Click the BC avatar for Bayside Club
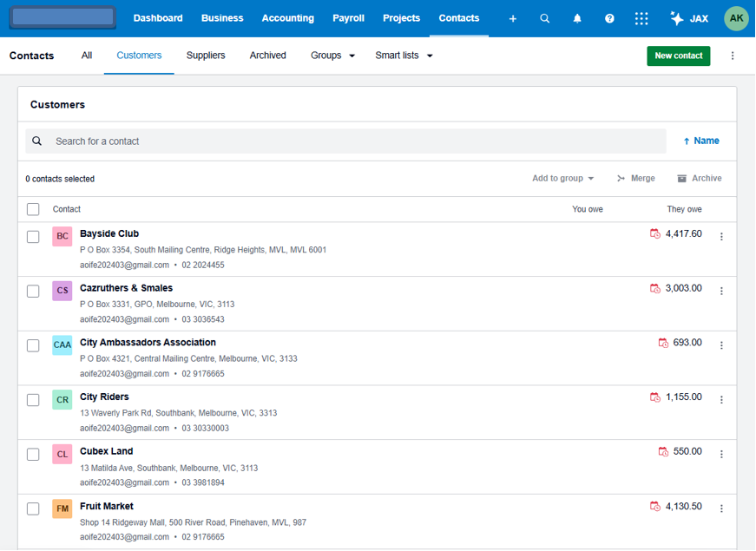 pos(62,236)
